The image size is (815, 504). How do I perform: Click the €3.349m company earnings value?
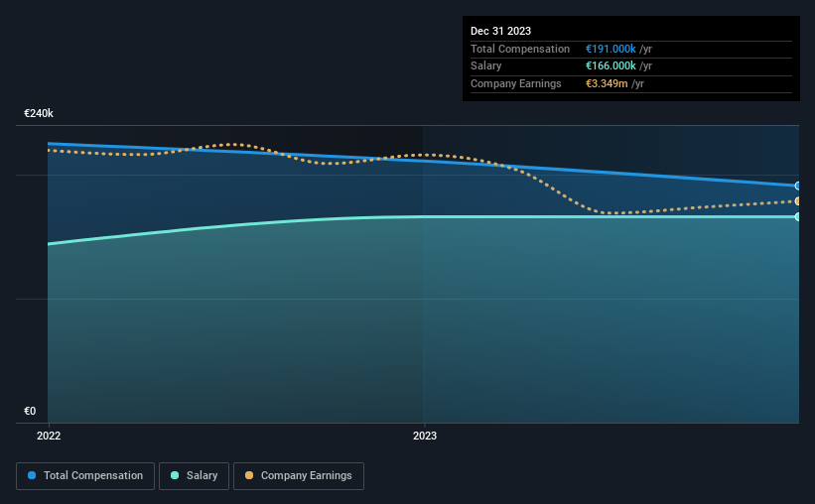[x=607, y=83]
